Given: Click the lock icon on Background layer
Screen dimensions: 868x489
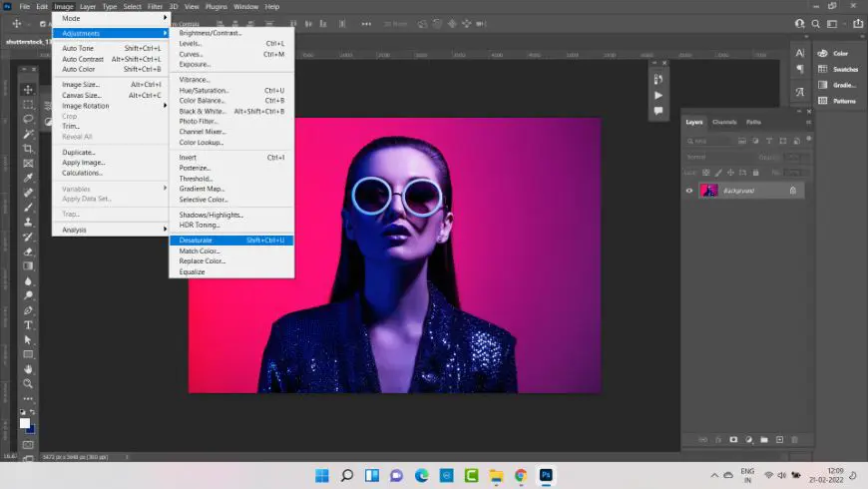Looking at the screenshot, I should pyautogui.click(x=793, y=191).
